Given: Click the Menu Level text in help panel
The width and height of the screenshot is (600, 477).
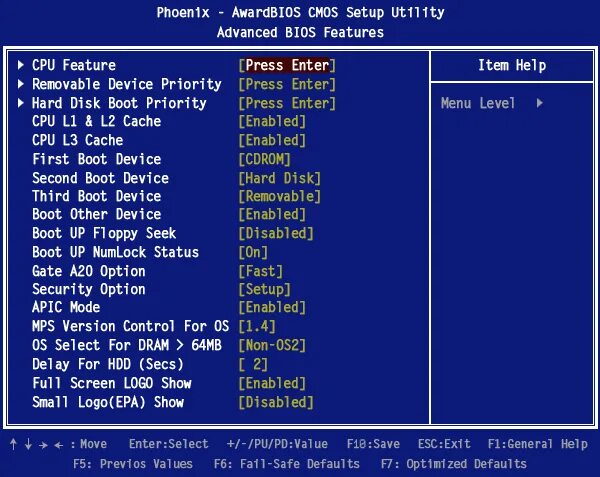Looking at the screenshot, I should point(478,103).
